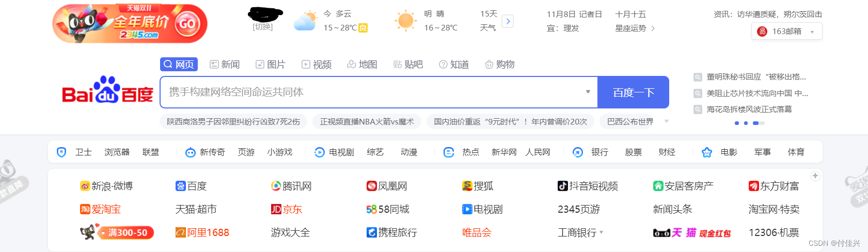Click the first news carousel dot
Screen dimensions: 868x252
(x=737, y=123)
